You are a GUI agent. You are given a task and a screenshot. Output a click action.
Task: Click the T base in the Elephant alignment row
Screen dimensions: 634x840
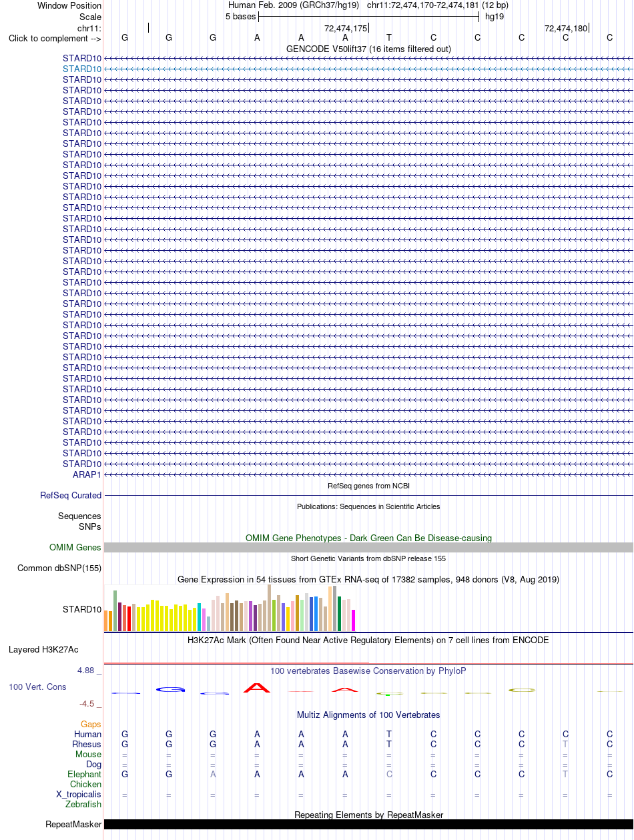pos(565,775)
